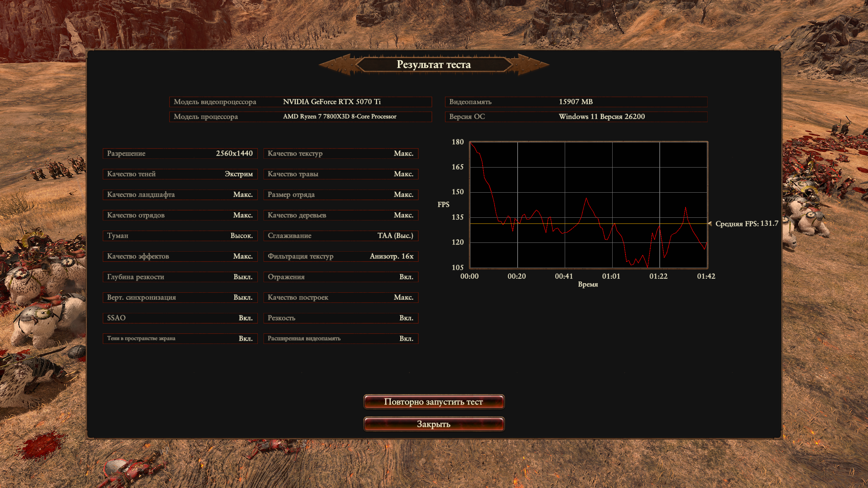Click the 'Фильтрация текстур' Анизотр. 16x row
This screenshot has height=488, width=868.
(x=341, y=256)
